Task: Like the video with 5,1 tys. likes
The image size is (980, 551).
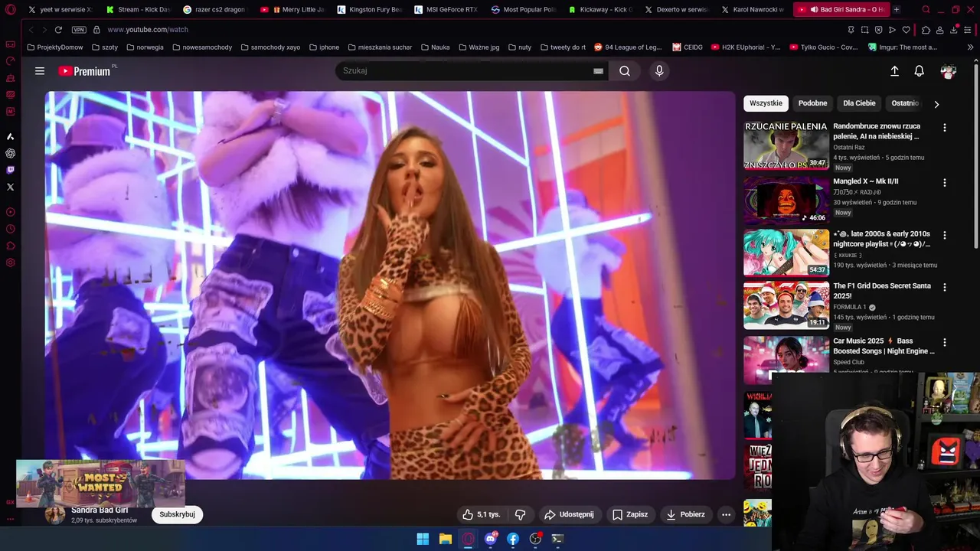Action: point(482,514)
